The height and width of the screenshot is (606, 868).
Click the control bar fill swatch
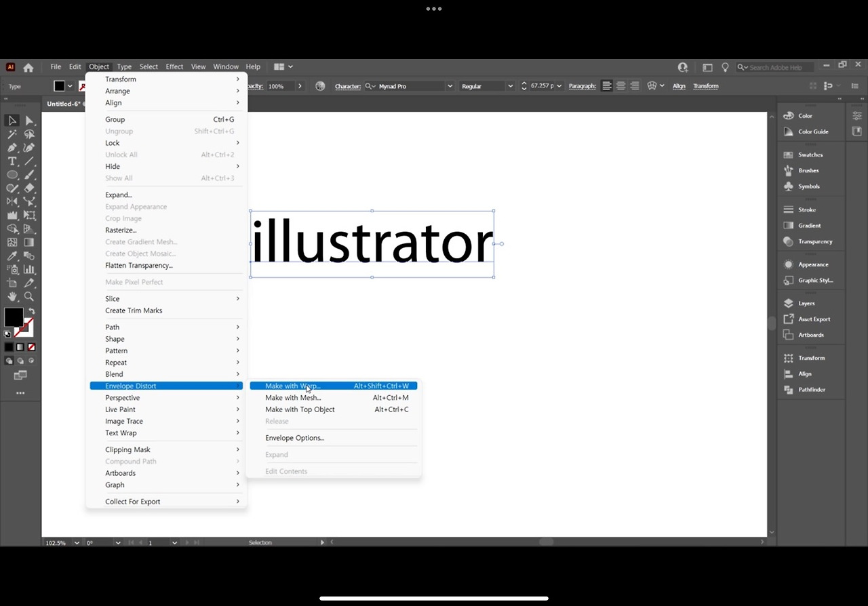click(x=60, y=86)
